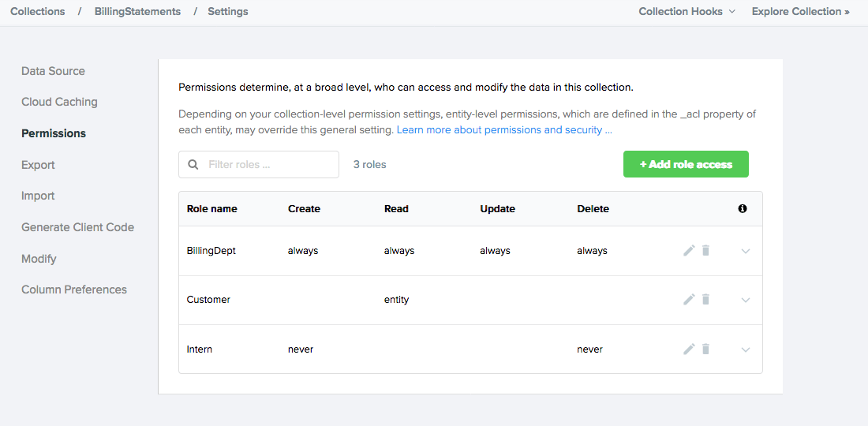
Task: Click the Filter roles input field
Action: [x=268, y=165]
